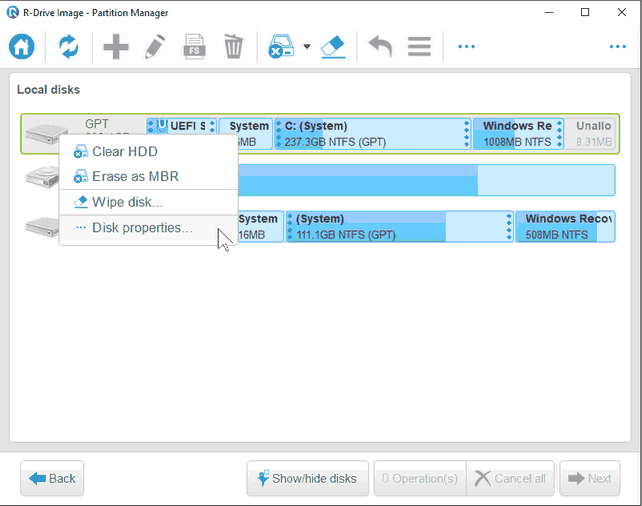Select the System 16MB partition on third disk

coord(260,227)
